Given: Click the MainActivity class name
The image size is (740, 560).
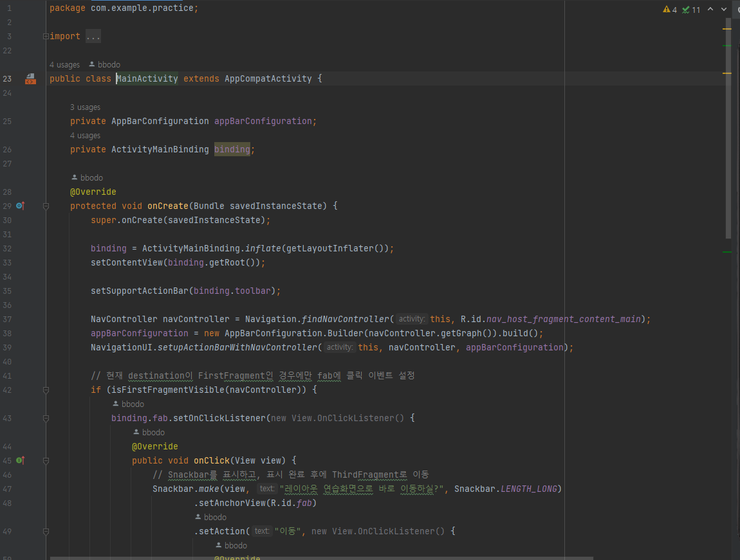Looking at the screenshot, I should click(147, 78).
